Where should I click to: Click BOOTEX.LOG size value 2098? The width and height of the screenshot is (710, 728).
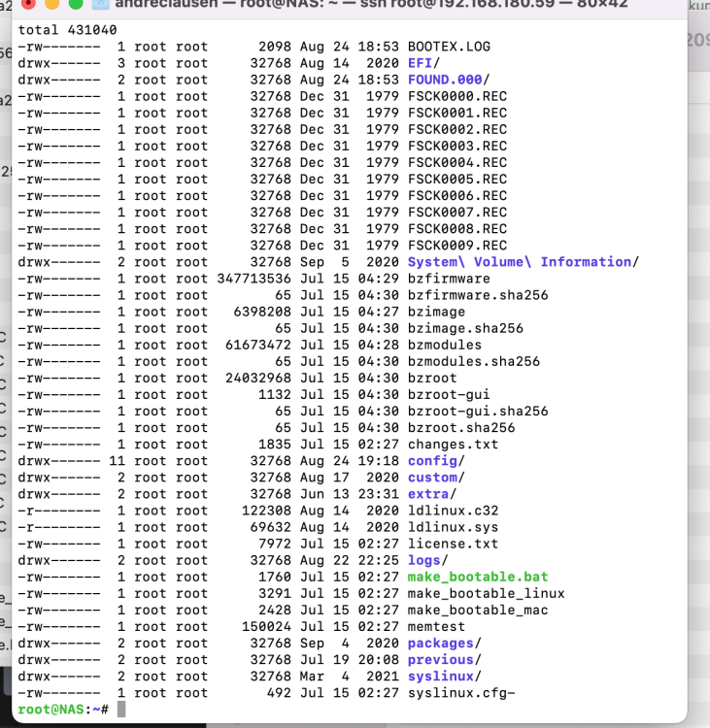[x=275, y=47]
